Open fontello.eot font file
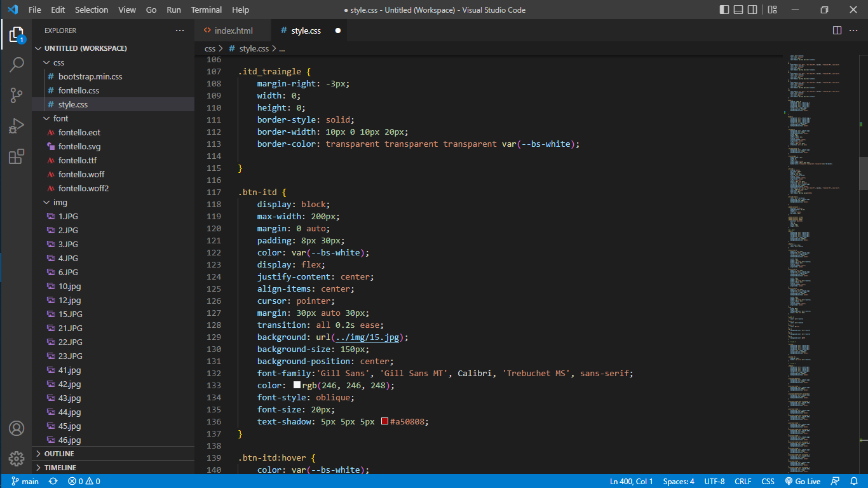868x488 pixels. click(113, 132)
